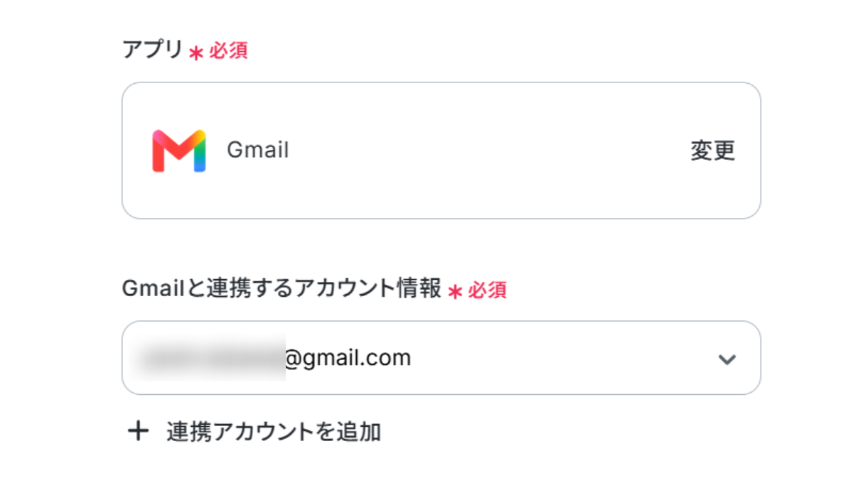Select the Gmail app name text
Viewport: 868px width, 478px height.
[257, 150]
